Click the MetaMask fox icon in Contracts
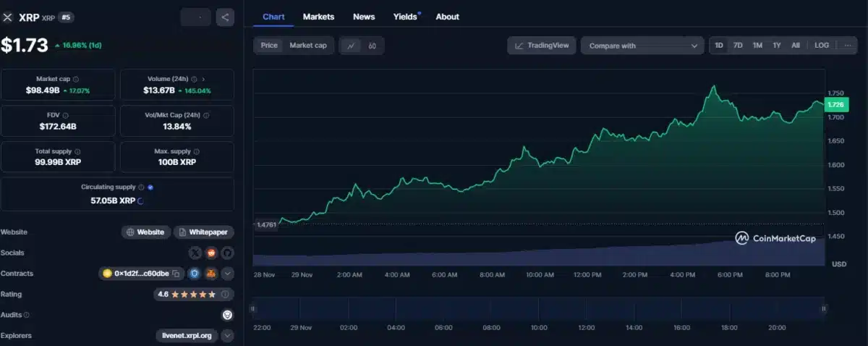This screenshot has width=868, height=346. (211, 274)
